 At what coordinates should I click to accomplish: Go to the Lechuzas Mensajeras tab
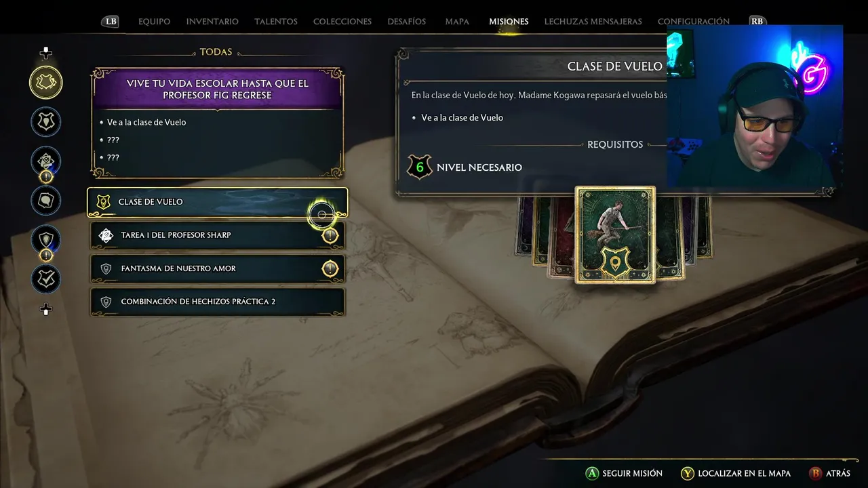[x=593, y=22]
